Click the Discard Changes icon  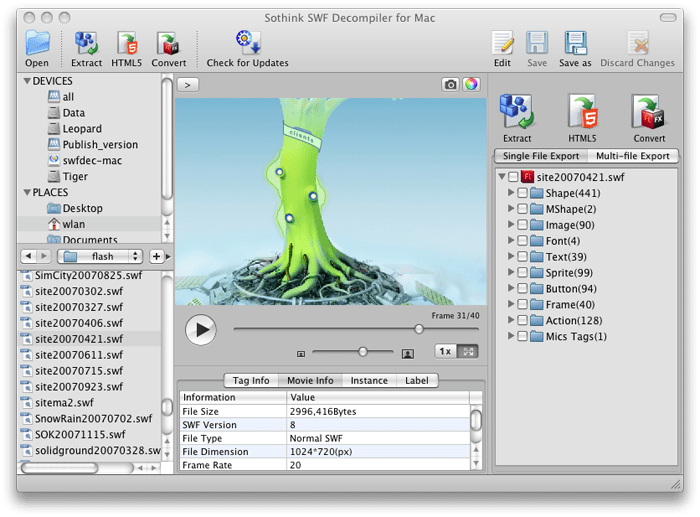click(638, 43)
